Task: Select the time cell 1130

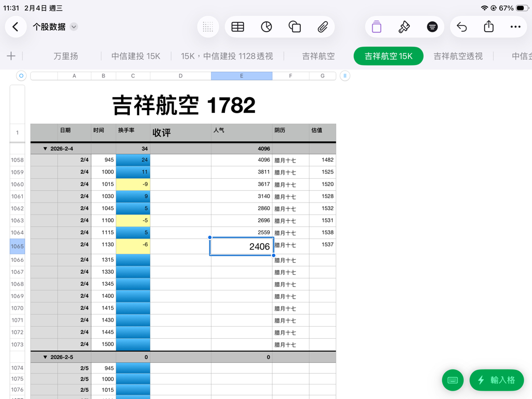Action: click(103, 246)
